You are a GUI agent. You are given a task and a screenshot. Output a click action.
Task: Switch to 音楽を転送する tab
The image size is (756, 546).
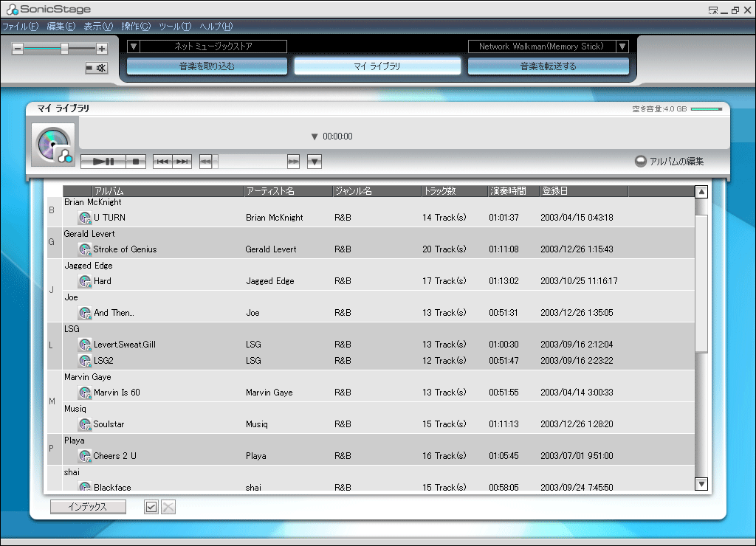(x=549, y=66)
